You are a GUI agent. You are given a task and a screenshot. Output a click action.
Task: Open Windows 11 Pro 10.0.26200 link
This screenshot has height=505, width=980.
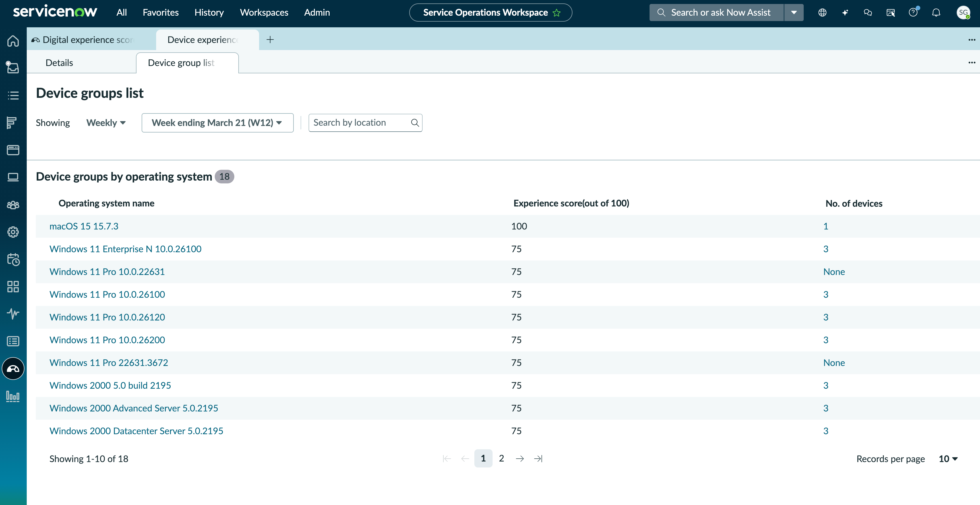pos(107,340)
